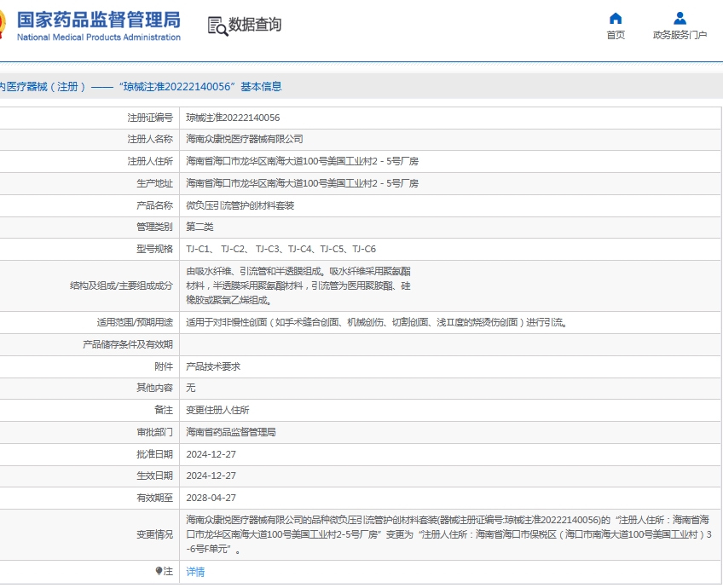This screenshot has width=723, height=588.
Task: Click 有效期至 value 2028-04-27
Action: [x=211, y=498]
